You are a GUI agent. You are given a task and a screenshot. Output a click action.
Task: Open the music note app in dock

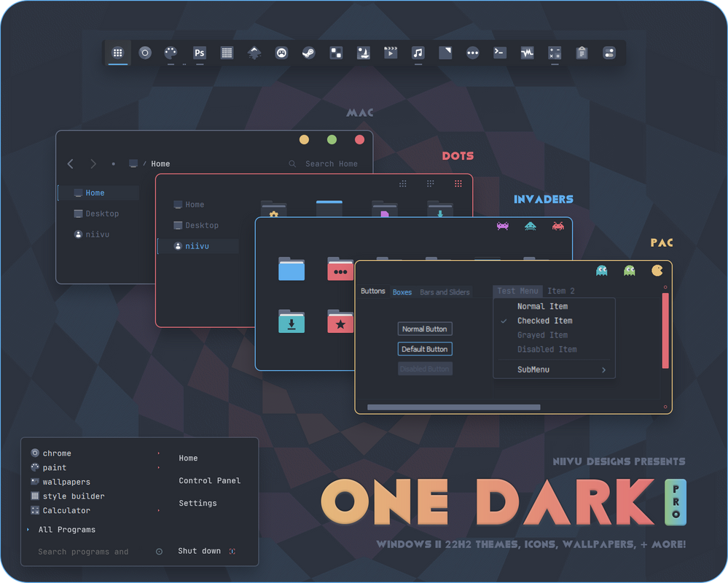click(418, 53)
